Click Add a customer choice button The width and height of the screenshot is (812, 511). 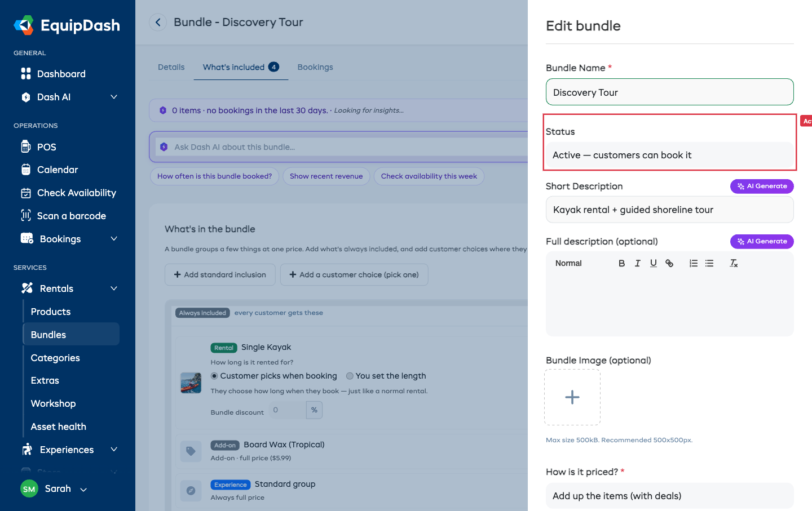click(354, 274)
